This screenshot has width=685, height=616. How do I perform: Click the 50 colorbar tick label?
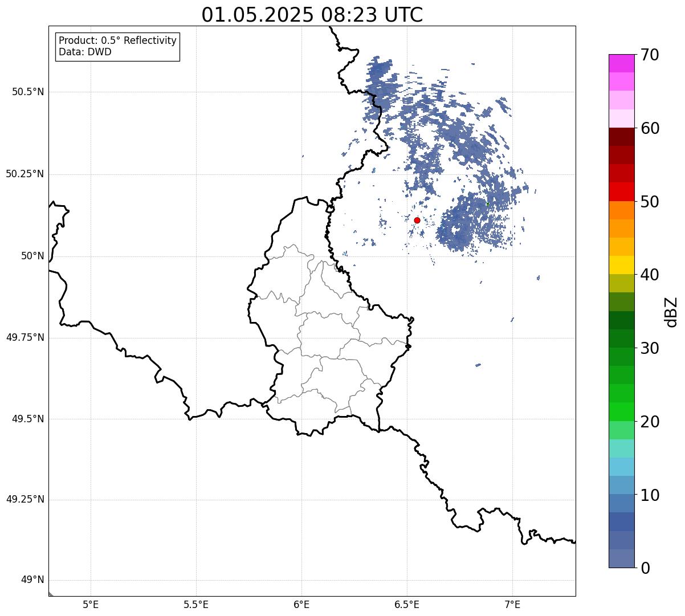pos(650,202)
